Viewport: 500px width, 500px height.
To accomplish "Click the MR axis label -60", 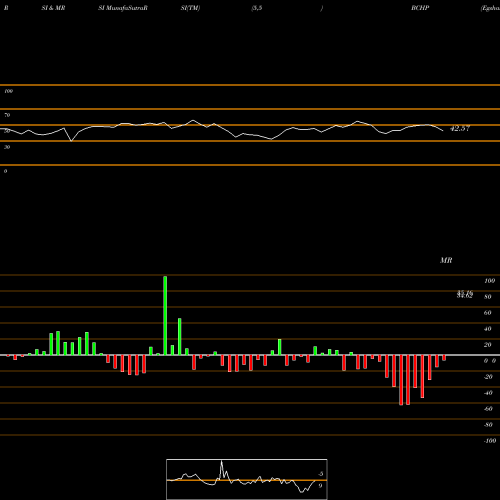I will (488, 409).
